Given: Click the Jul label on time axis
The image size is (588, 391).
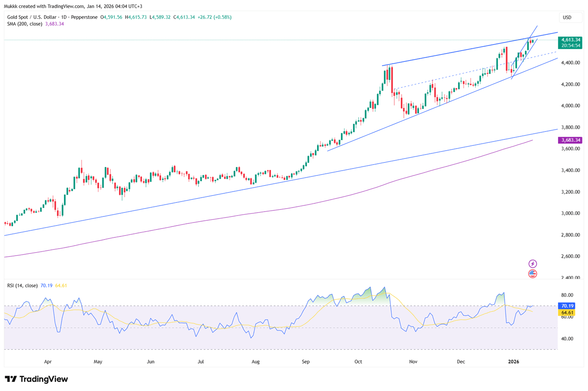Looking at the screenshot, I should pyautogui.click(x=201, y=362).
